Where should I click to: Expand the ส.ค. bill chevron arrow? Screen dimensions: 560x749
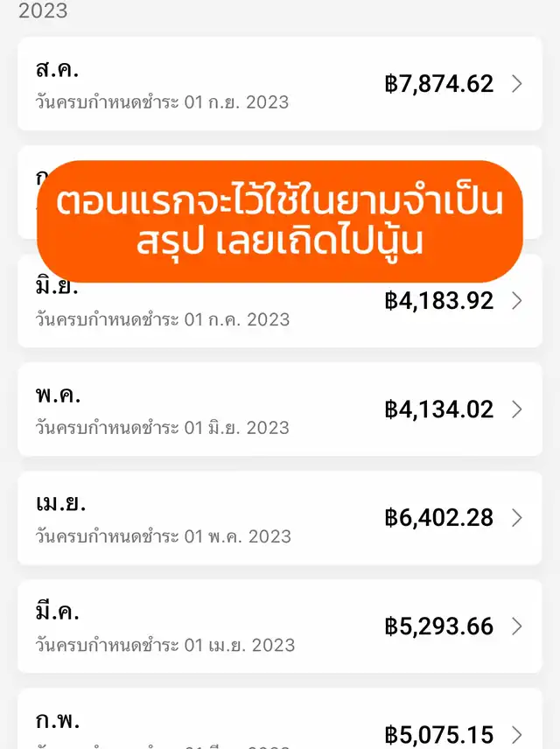click(516, 84)
